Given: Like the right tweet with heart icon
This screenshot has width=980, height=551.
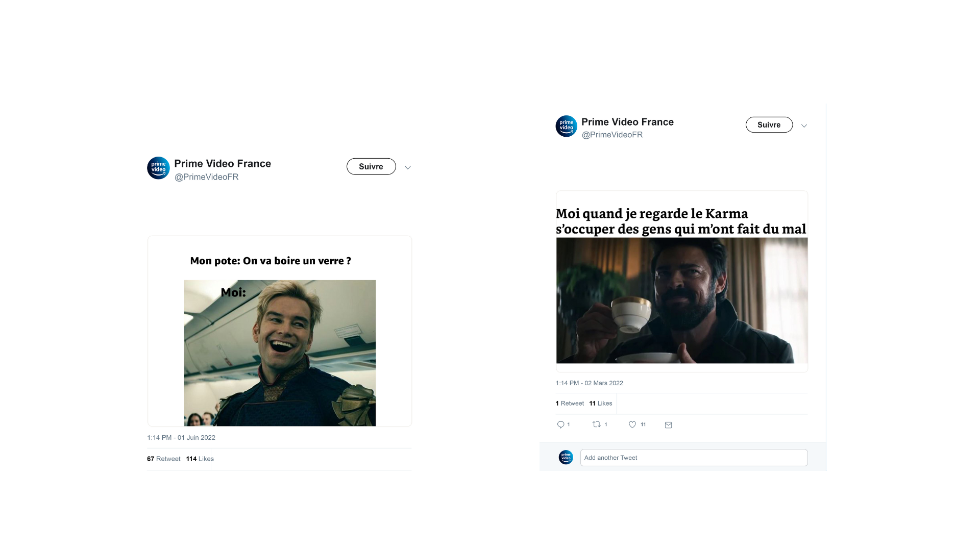Looking at the screenshot, I should (632, 424).
